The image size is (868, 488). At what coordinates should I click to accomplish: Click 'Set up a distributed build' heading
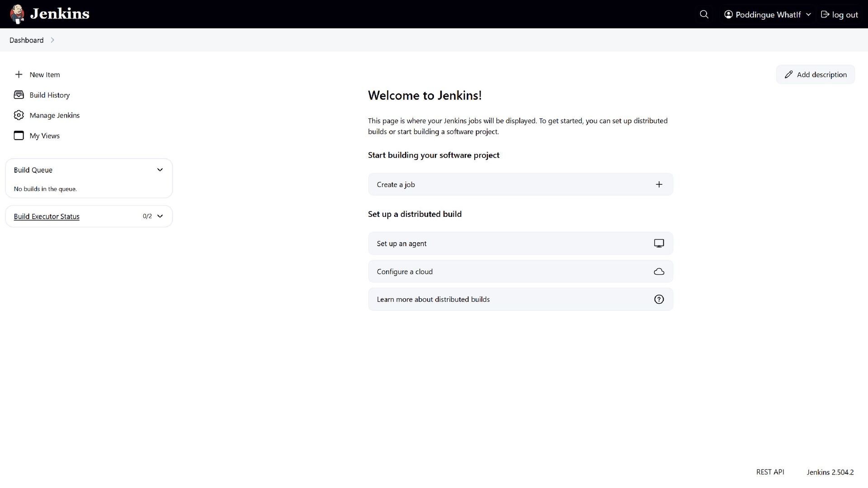tap(415, 214)
